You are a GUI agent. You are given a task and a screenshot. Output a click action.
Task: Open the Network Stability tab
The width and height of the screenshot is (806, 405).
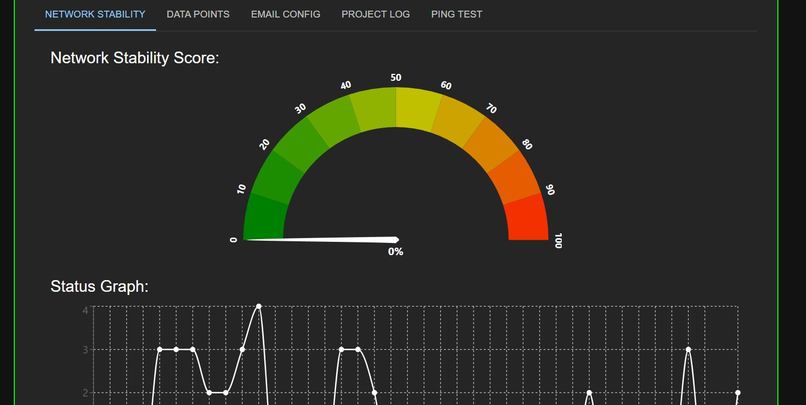pyautogui.click(x=95, y=14)
